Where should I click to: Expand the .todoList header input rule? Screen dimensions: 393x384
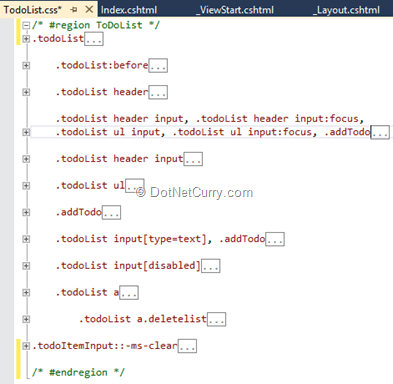click(x=26, y=159)
